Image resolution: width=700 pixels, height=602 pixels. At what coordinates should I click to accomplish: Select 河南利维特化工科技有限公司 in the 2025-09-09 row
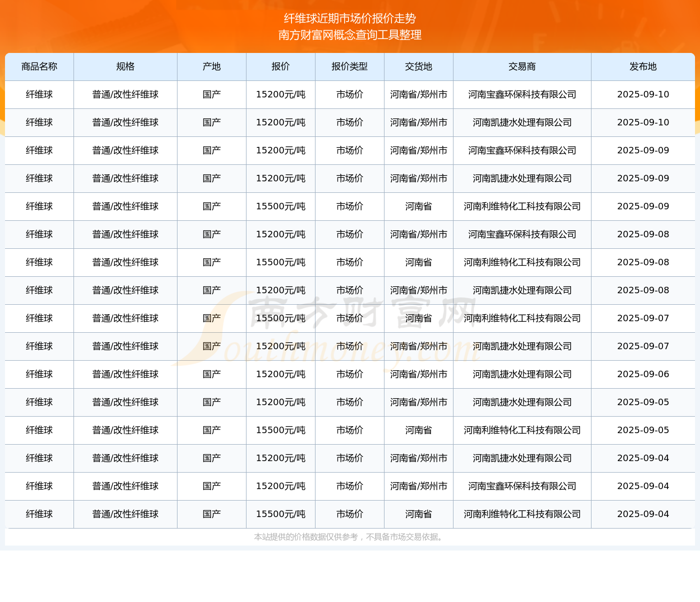point(522,206)
